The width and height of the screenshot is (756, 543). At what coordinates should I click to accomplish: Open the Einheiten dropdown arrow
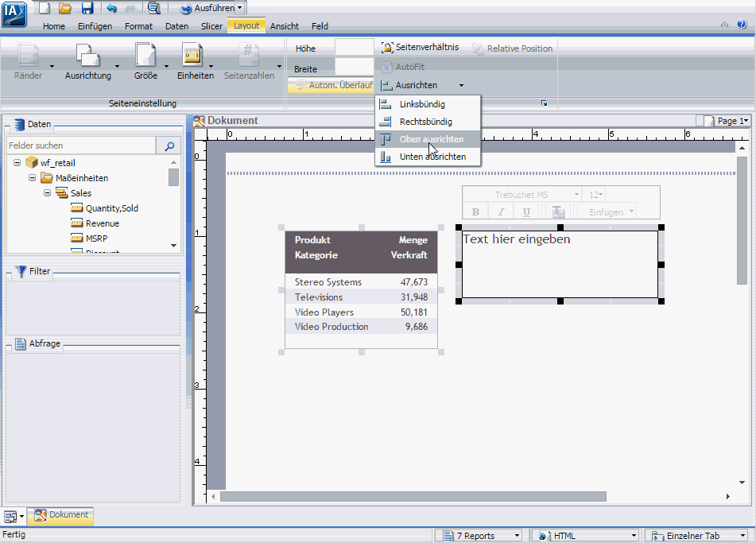(x=211, y=66)
